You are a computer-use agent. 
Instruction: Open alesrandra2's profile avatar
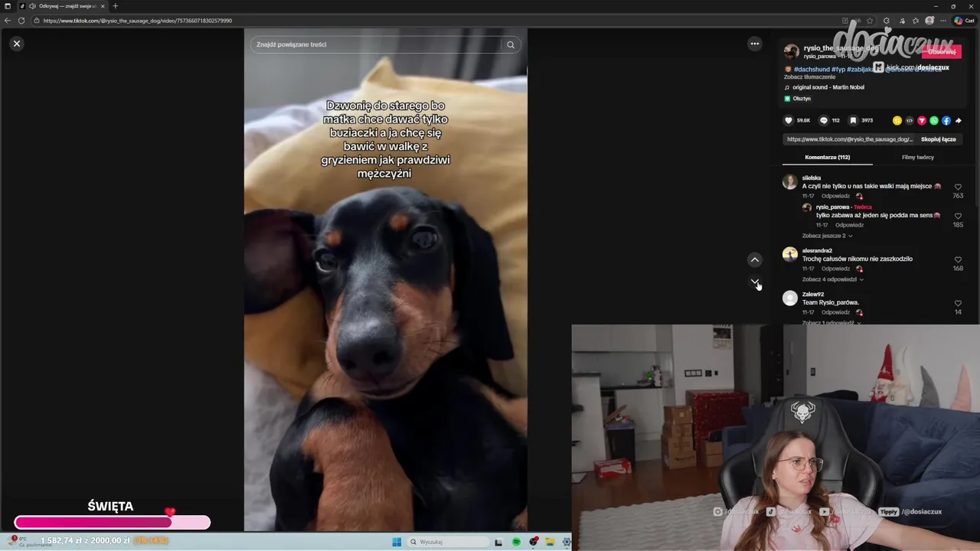coord(790,254)
